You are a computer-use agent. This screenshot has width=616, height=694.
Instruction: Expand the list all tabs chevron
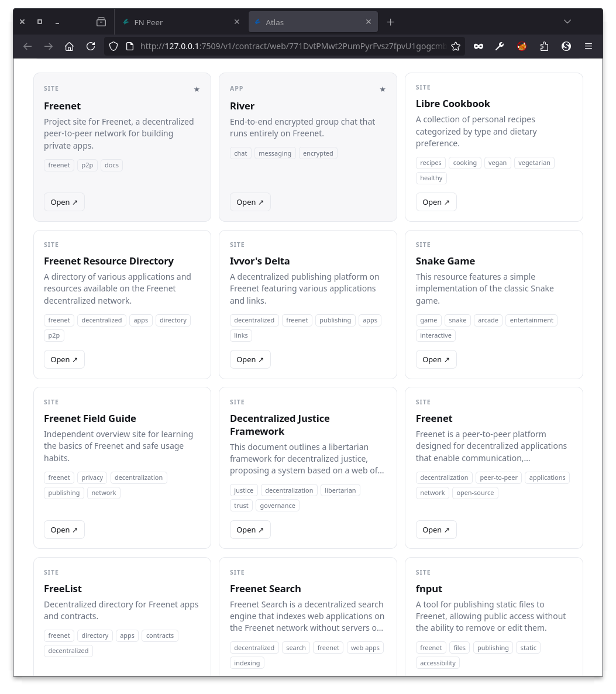[567, 22]
